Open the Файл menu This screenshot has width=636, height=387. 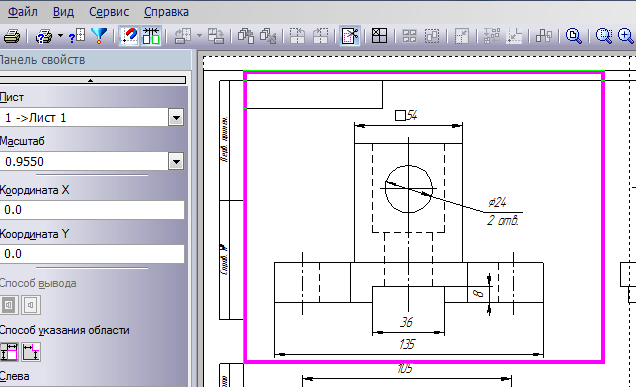pyautogui.click(x=23, y=12)
